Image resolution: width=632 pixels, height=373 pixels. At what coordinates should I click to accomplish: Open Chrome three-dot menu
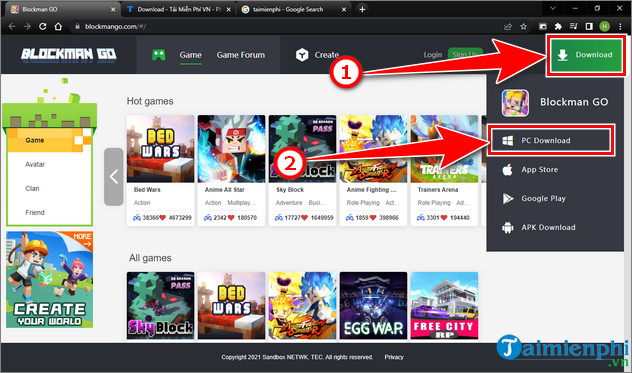click(x=620, y=27)
